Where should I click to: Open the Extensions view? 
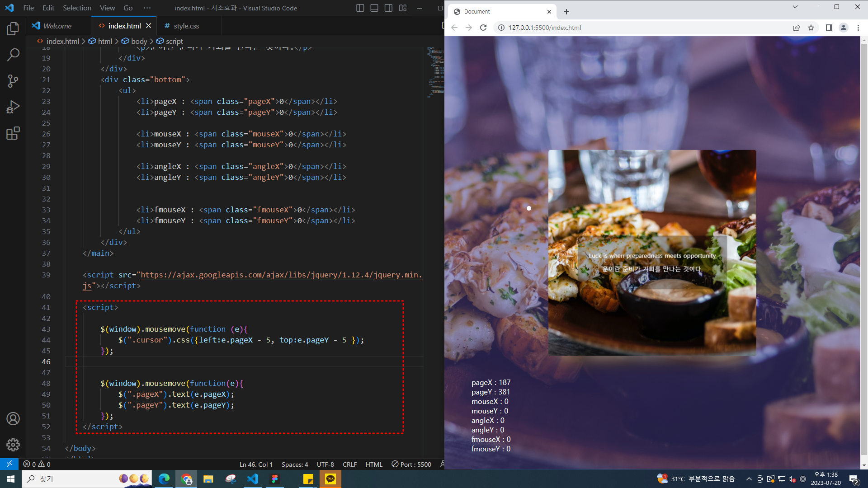click(x=13, y=133)
